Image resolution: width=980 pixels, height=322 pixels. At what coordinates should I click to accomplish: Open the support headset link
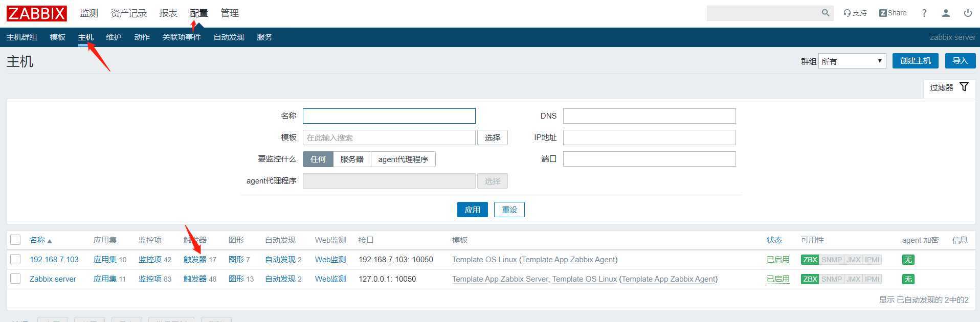[855, 13]
